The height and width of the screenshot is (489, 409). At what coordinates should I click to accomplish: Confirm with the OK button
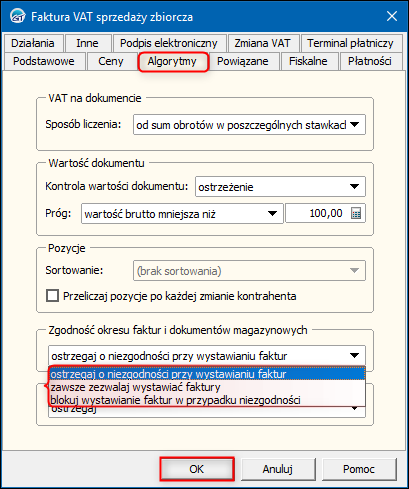[x=197, y=469]
